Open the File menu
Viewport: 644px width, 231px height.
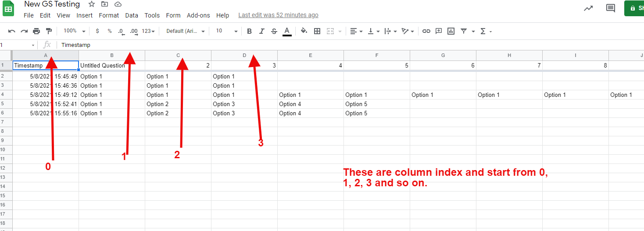pos(29,15)
